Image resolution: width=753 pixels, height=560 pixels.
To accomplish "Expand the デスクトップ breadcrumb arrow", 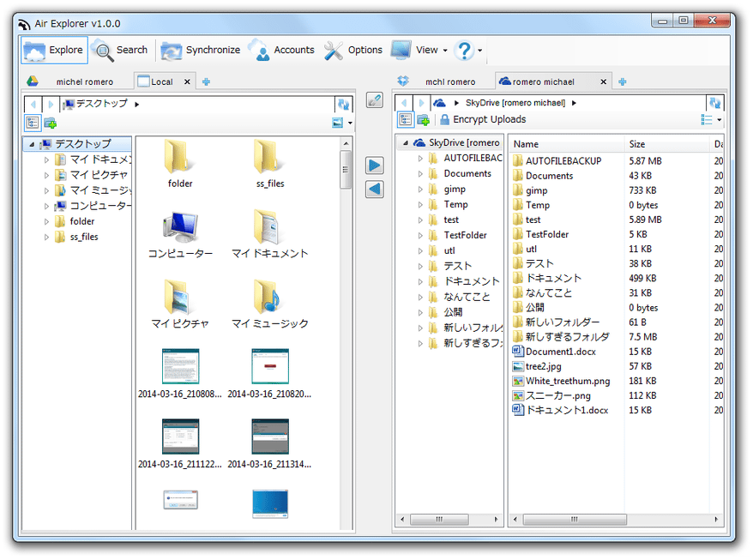I will [137, 105].
